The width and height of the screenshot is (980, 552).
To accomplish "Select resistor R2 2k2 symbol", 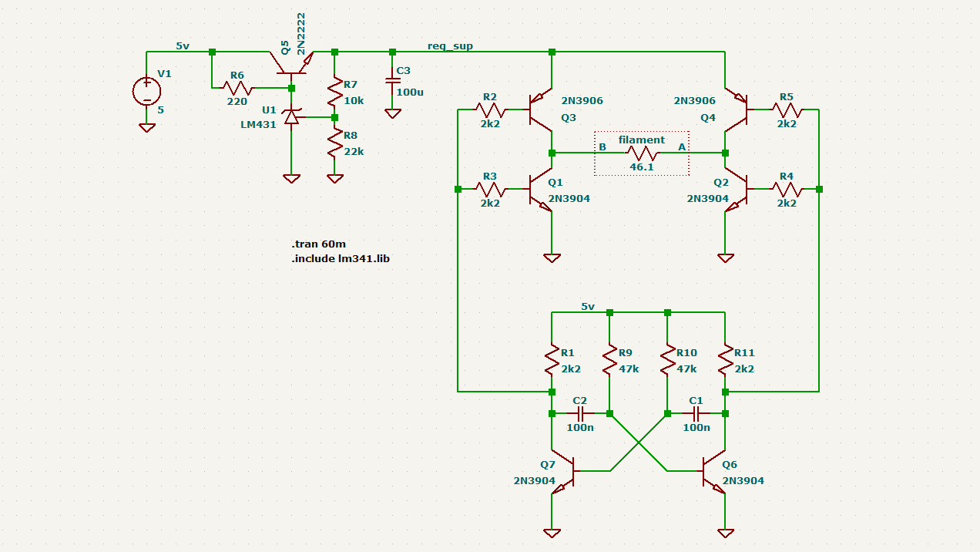I will coord(491,109).
